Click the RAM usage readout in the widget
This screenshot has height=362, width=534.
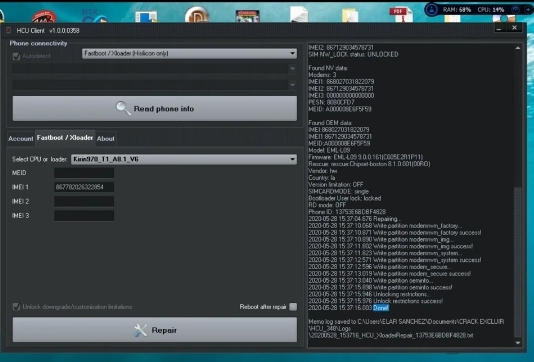457,10
